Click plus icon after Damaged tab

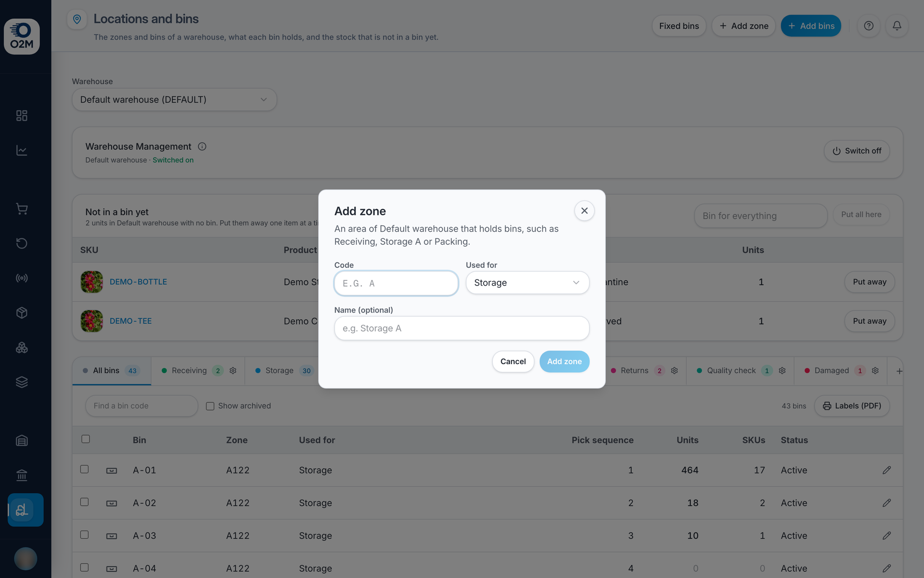coord(899,371)
